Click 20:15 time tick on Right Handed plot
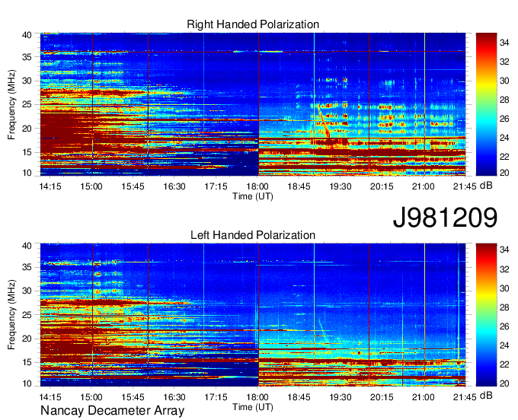Viewport: 518px width, 420px height. (382, 186)
